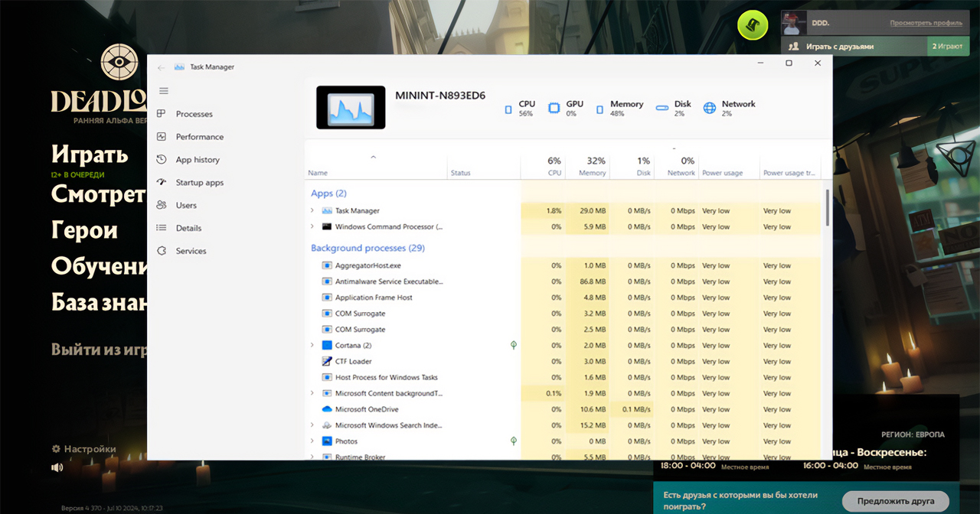980x514 pixels.
Task: Click the performance graph thumbnail beside MININT-N893ED6
Action: [351, 107]
